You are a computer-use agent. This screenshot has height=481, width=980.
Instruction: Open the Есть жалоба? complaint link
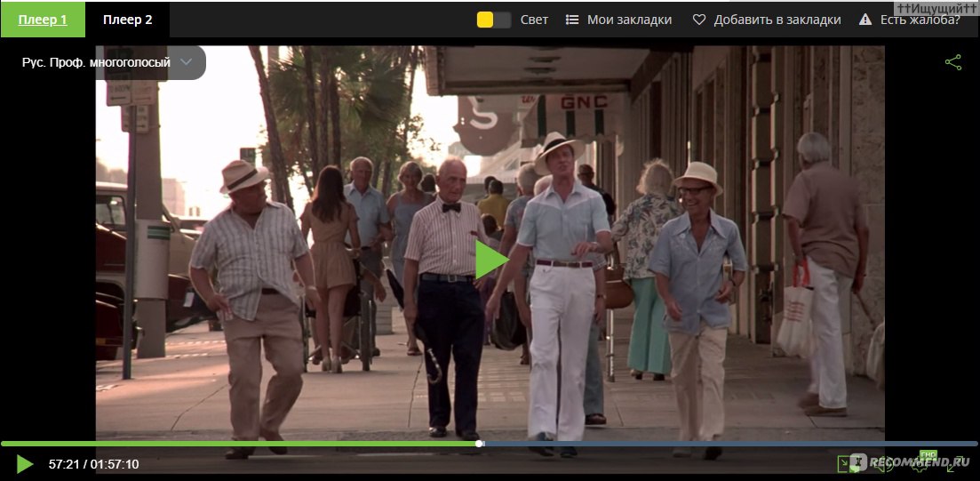[x=920, y=20]
